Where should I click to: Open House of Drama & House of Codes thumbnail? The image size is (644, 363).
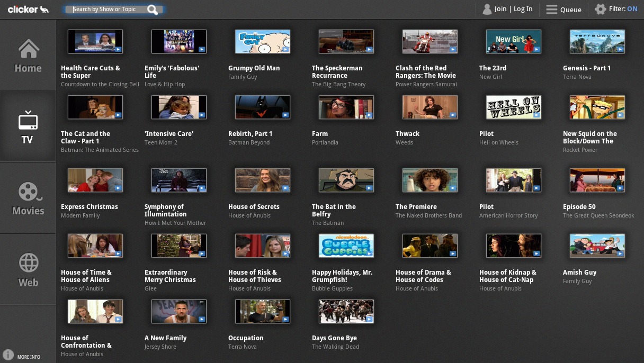click(x=430, y=246)
